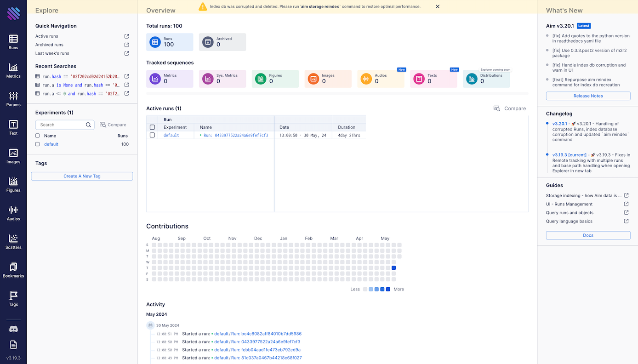Viewport: 638px width, 364px height.
Task: Open v3.19.3 [current] changelog link
Action: (x=570, y=155)
